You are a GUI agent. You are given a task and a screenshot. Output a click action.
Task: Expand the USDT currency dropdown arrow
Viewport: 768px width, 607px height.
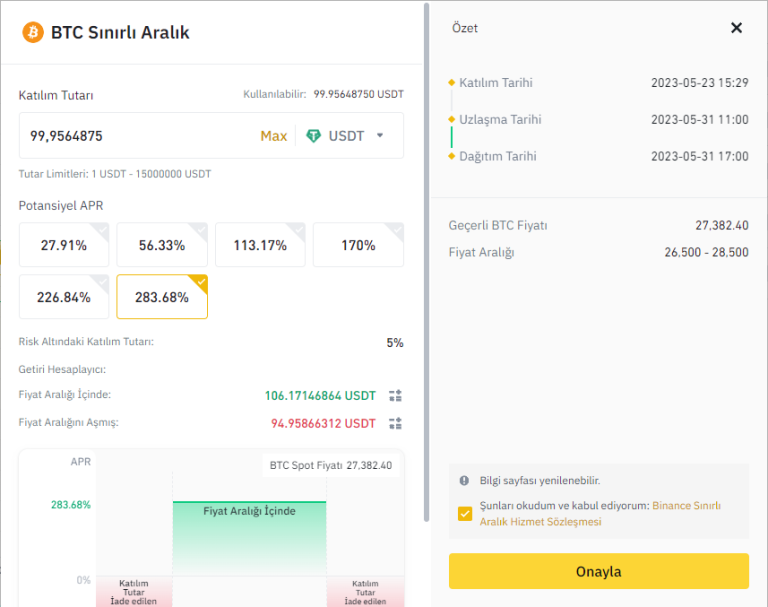pos(380,136)
